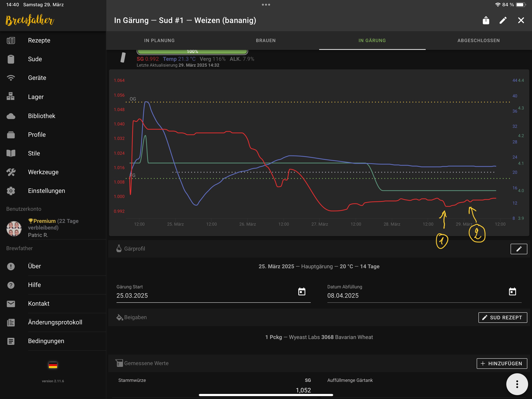This screenshot has width=532, height=399.
Task: Open the calendar picker for Datum Abfüllung
Action: 512,291
